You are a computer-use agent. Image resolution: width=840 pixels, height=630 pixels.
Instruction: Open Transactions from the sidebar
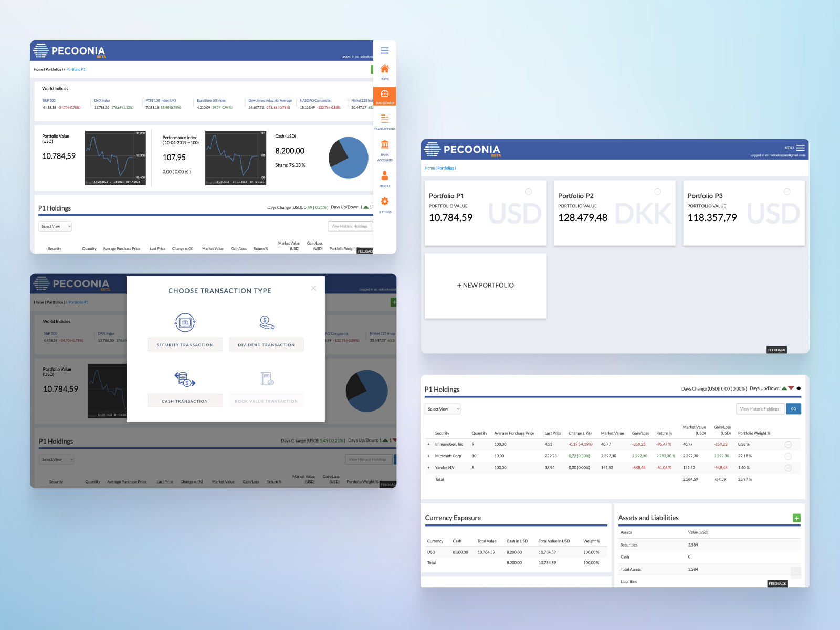(385, 121)
